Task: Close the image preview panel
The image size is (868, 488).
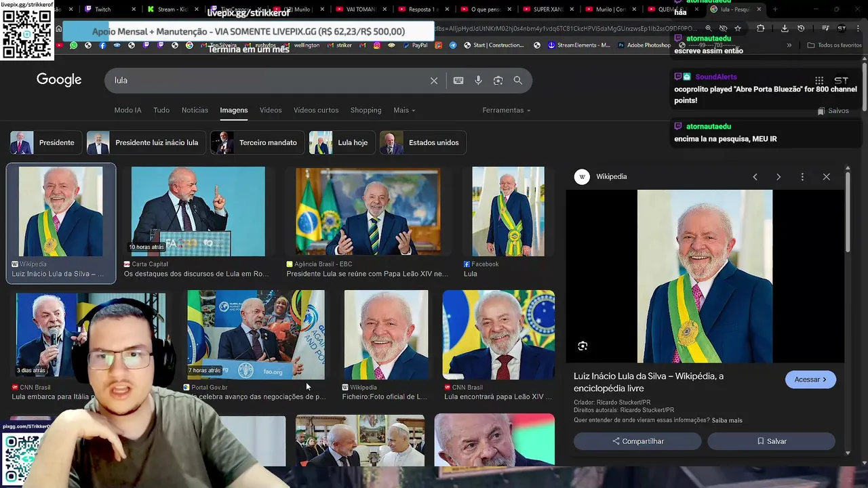Action: click(826, 177)
